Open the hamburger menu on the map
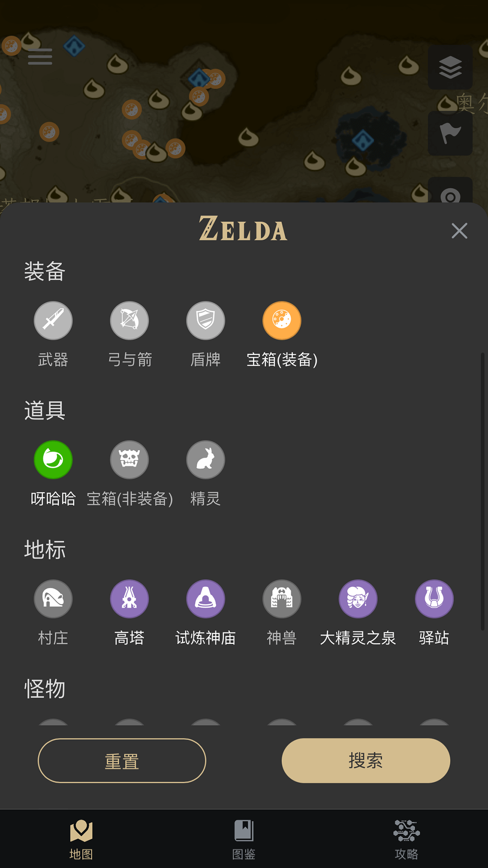The height and width of the screenshot is (868, 488). 39,57
